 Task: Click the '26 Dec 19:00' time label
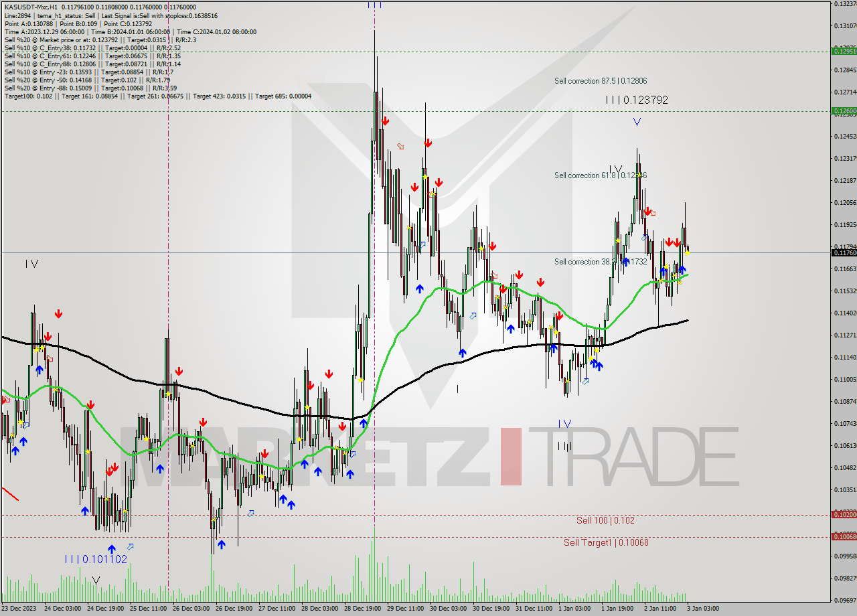234,609
